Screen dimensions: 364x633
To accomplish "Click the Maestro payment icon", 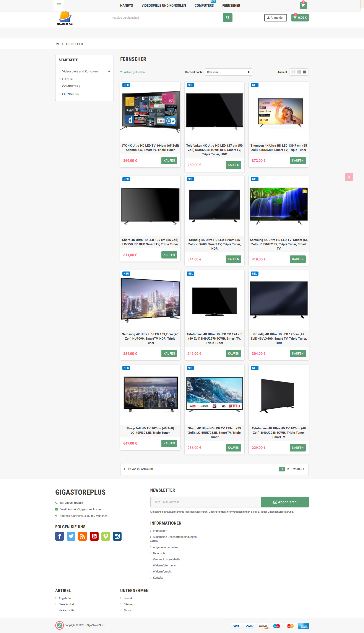I will coord(276,626).
